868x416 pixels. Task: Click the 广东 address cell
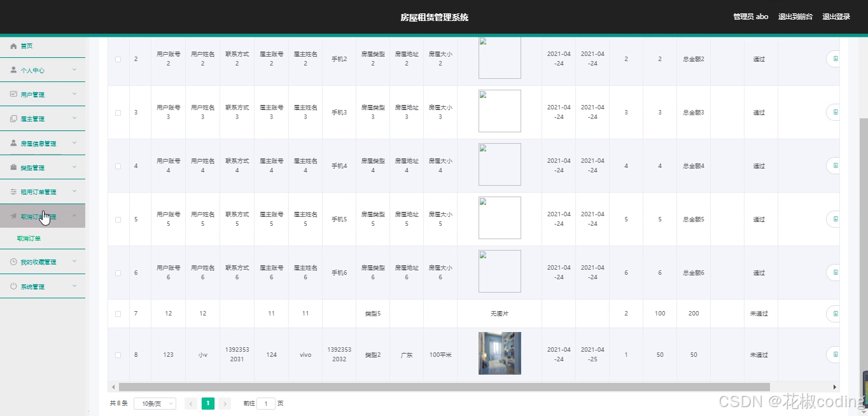point(407,355)
